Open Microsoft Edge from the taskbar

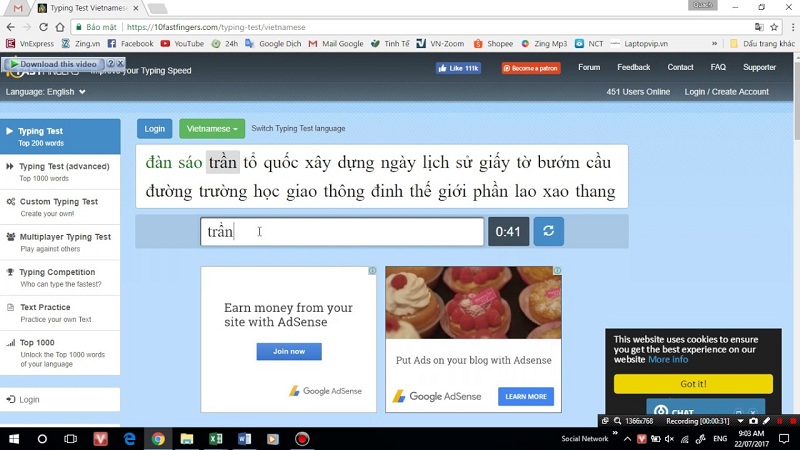[x=130, y=439]
